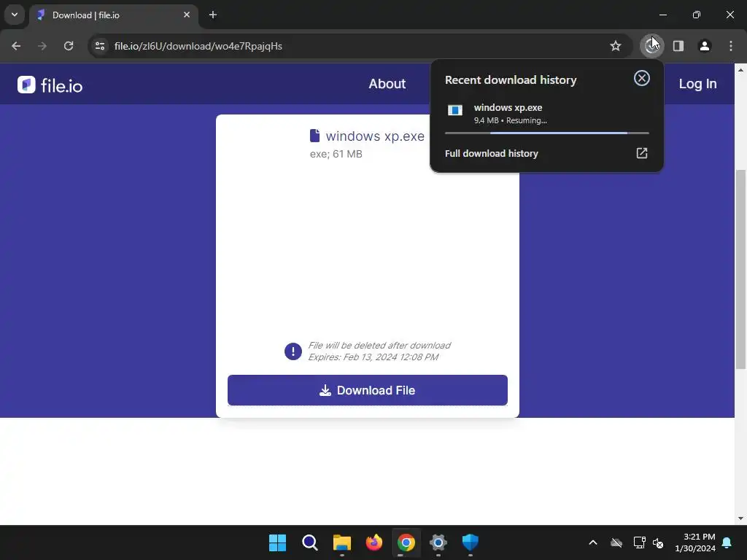Image resolution: width=747 pixels, height=560 pixels.
Task: Open Windows taskbar search
Action: pyautogui.click(x=309, y=542)
